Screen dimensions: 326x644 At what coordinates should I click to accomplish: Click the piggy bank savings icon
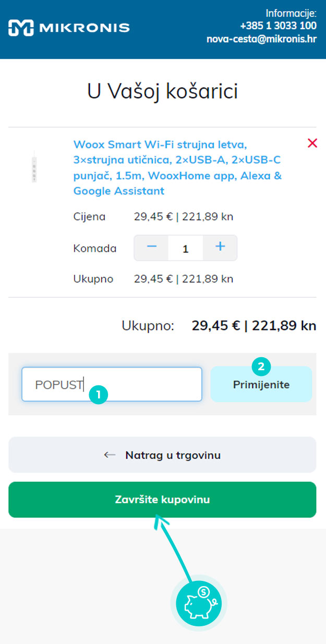199,598
